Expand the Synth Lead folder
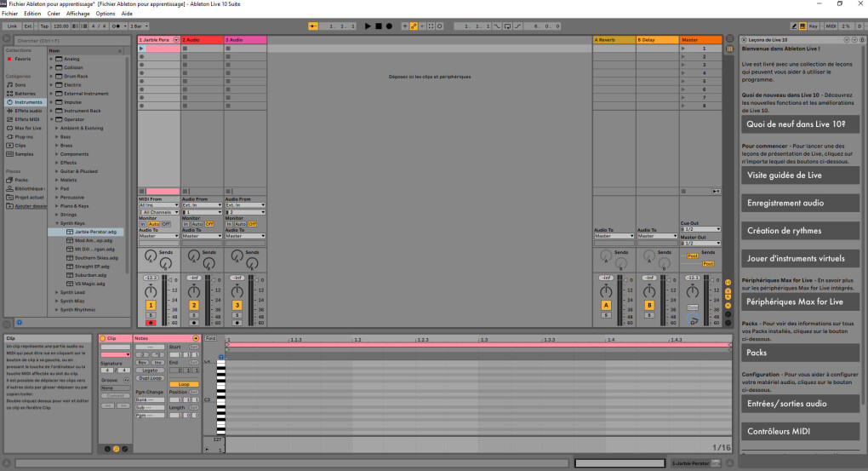 point(56,293)
